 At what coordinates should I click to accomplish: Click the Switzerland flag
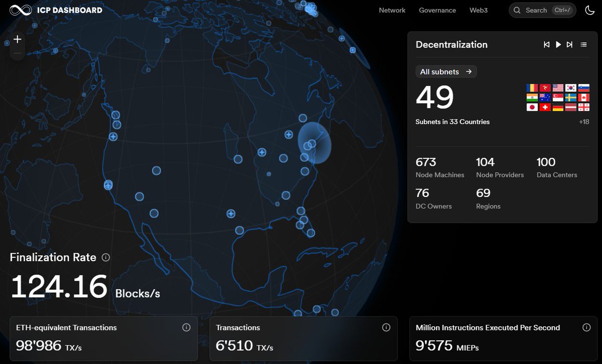click(545, 107)
